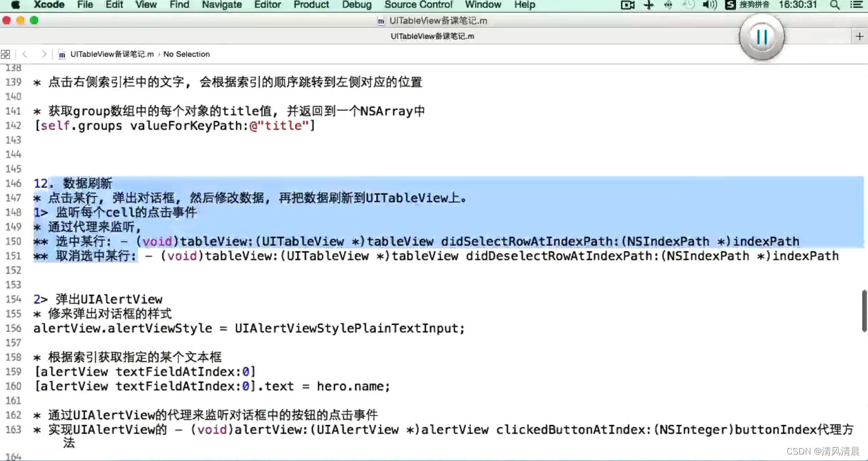Open Notification Center list icon
The height and width of the screenshot is (461, 868).
(856, 5)
